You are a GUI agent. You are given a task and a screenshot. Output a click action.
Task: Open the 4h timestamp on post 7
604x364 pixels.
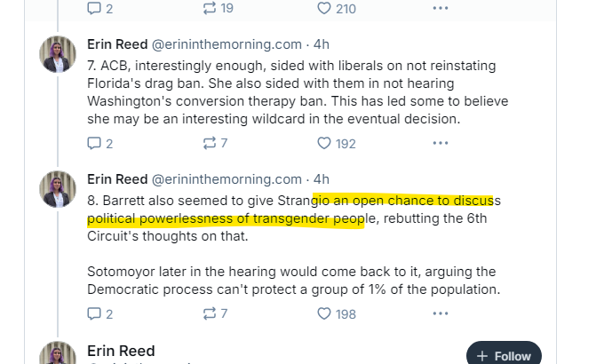pos(322,44)
